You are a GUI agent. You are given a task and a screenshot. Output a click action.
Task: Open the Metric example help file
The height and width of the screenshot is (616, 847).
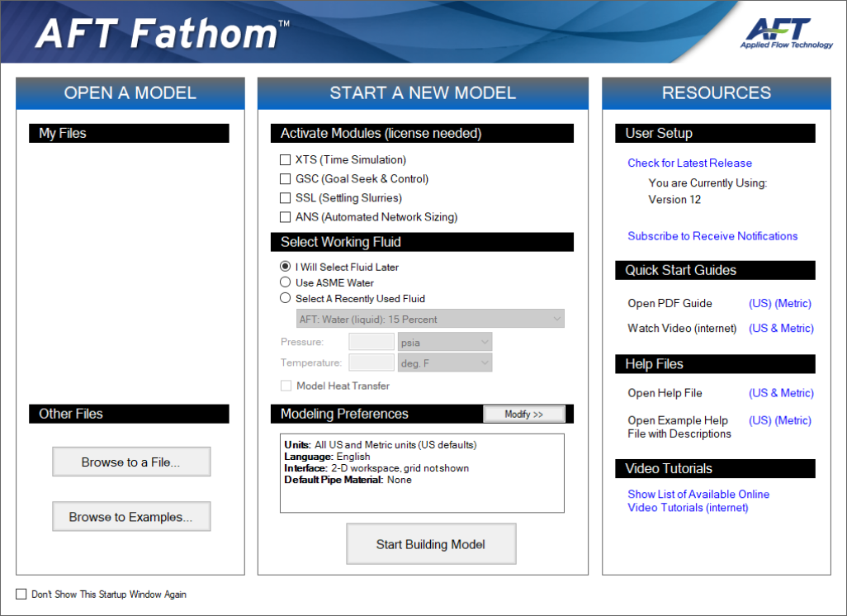[x=793, y=420]
